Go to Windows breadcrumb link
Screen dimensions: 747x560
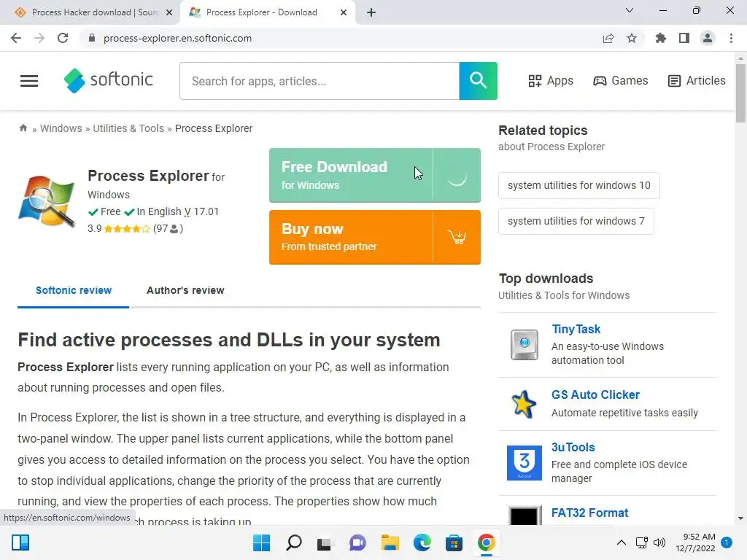tap(61, 128)
